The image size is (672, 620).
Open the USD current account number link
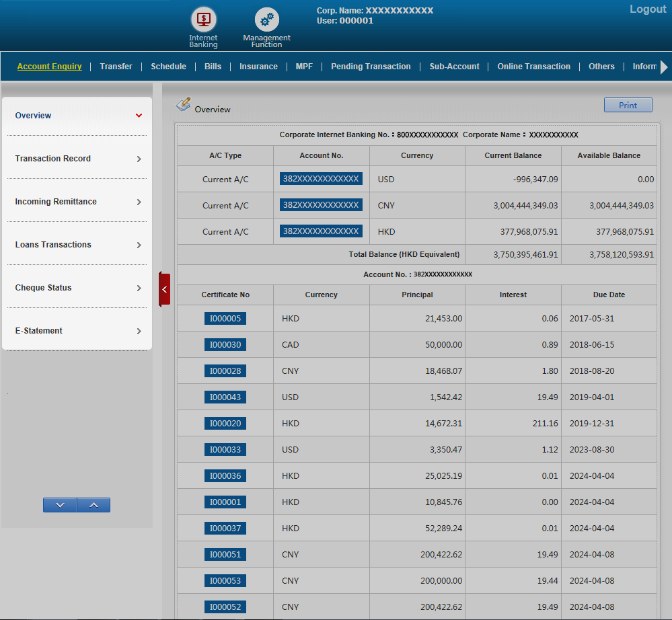click(321, 179)
